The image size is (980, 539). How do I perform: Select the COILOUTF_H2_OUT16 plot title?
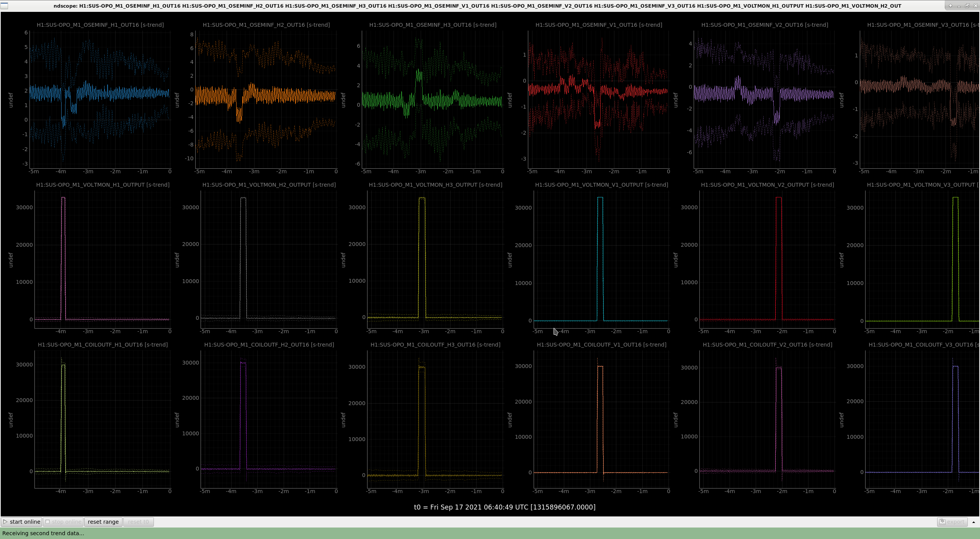(x=269, y=345)
